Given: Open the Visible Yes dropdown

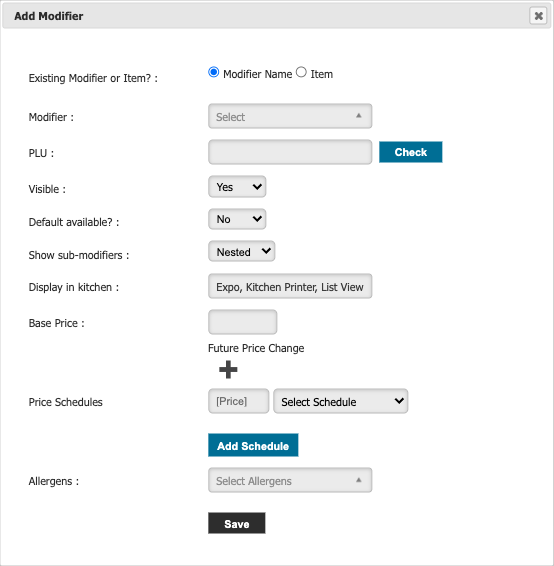Looking at the screenshot, I should tap(237, 187).
